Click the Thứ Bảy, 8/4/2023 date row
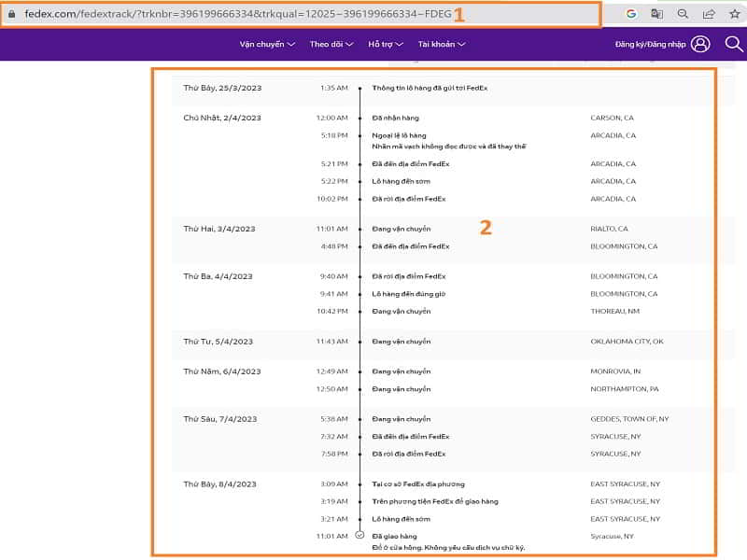Screen dimensions: 747x560 [220, 484]
